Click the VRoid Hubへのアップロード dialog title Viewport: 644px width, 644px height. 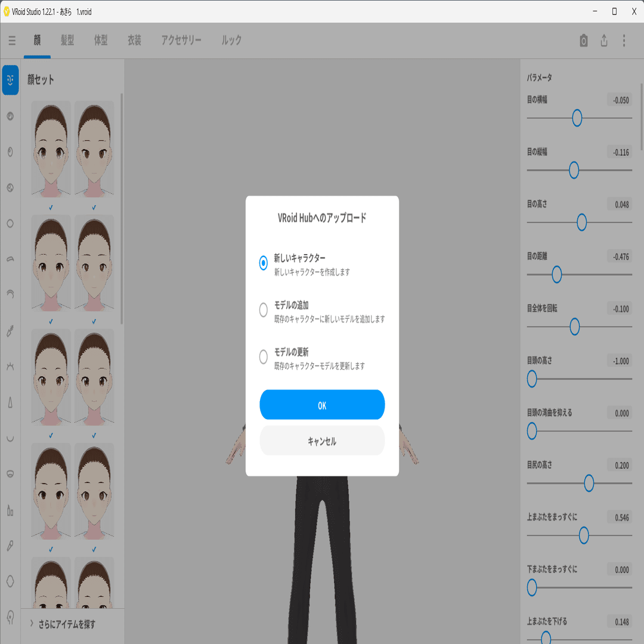322,218
